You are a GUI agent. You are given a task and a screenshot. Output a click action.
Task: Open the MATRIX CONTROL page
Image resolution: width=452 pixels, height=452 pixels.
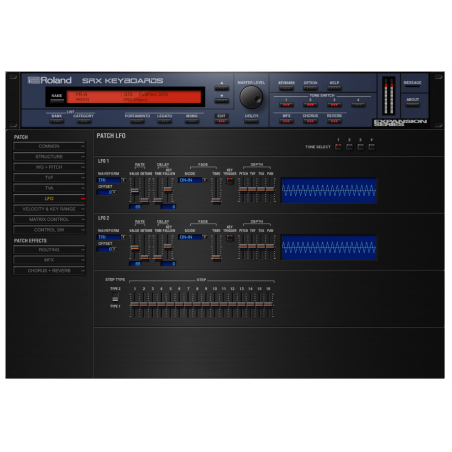[x=49, y=219]
